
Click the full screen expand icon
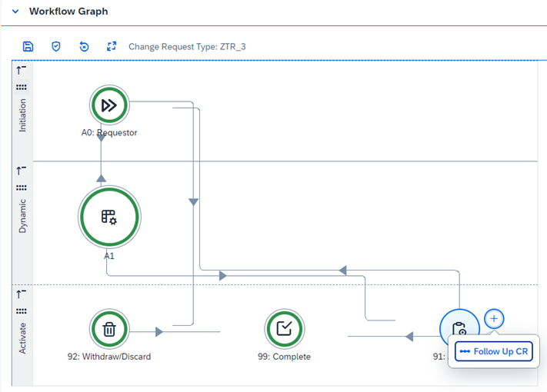click(x=112, y=46)
